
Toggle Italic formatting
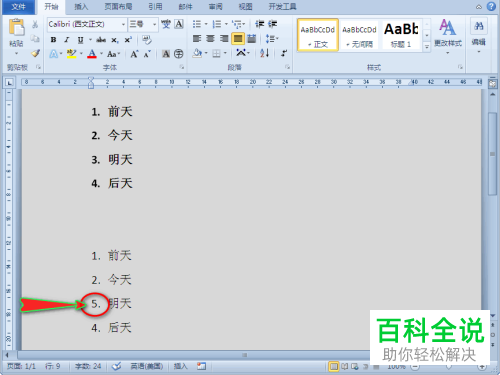tap(67, 40)
